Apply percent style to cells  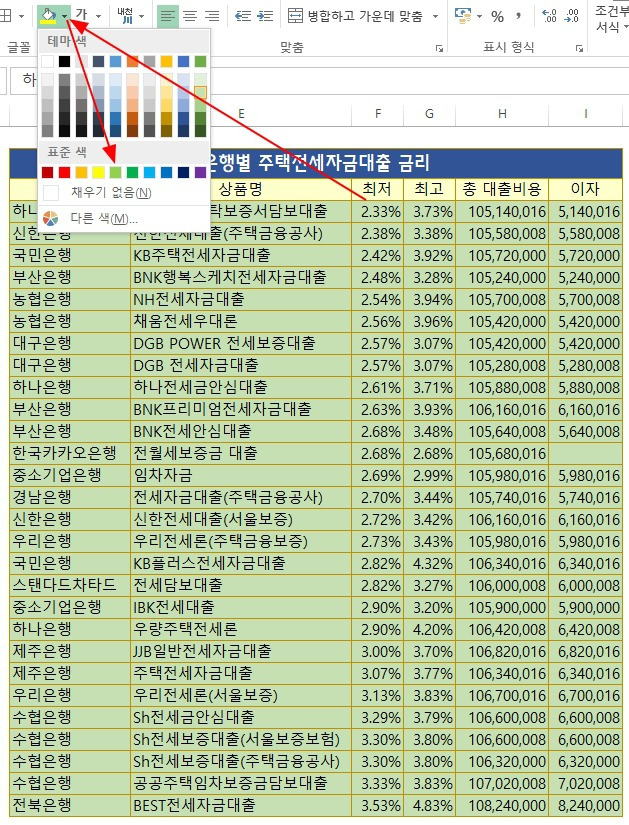tap(497, 17)
